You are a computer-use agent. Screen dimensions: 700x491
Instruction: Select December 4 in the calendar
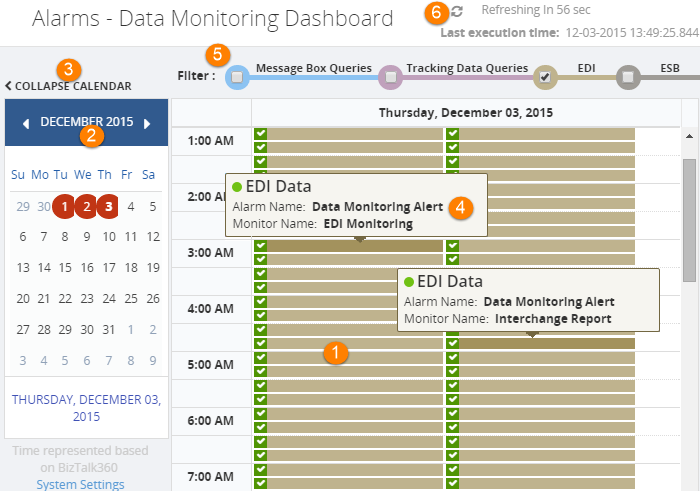pos(130,206)
